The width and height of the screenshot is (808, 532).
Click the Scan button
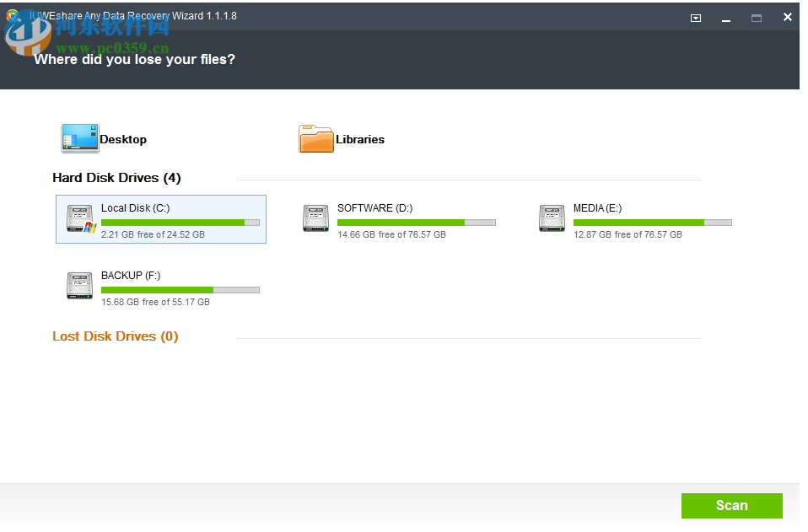731,505
